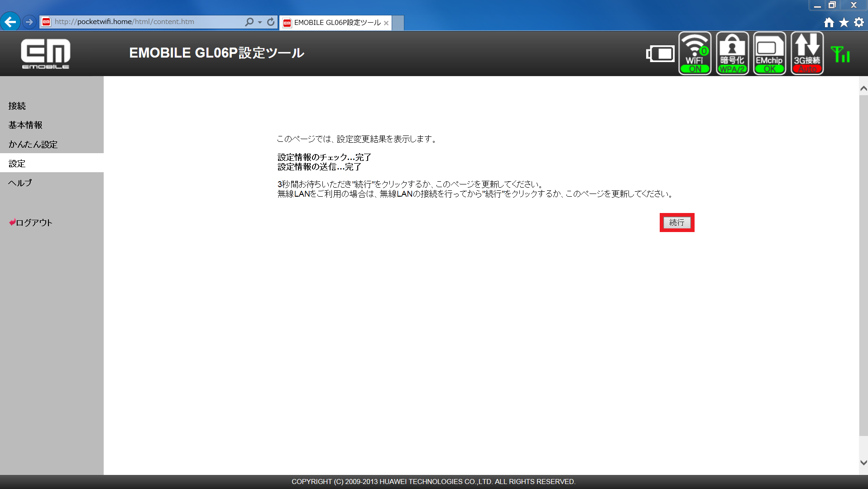Click the battery level indicator icon
This screenshot has width=868, height=489.
(x=660, y=53)
